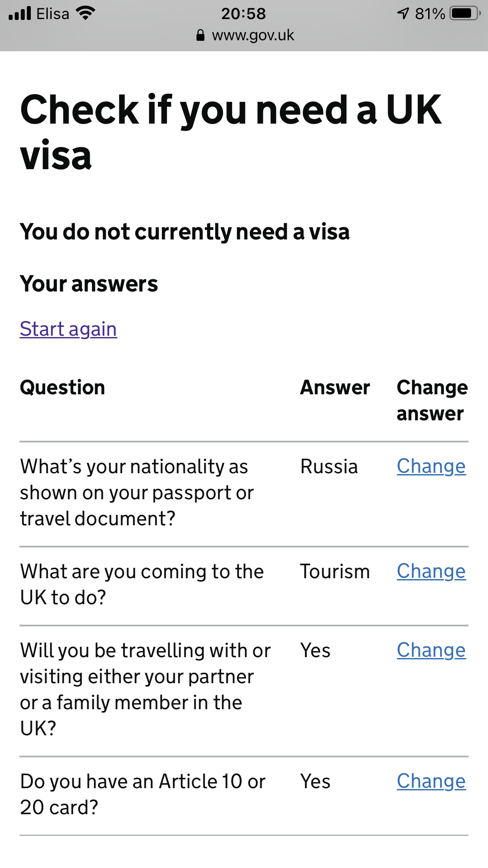Tap the Change answer column header
The height and width of the screenshot is (868, 488).
[432, 400]
